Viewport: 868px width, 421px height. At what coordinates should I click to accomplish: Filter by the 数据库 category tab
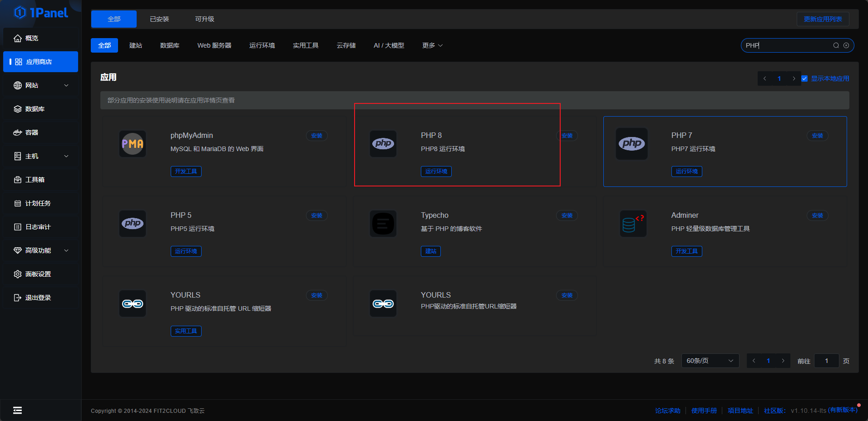point(170,45)
